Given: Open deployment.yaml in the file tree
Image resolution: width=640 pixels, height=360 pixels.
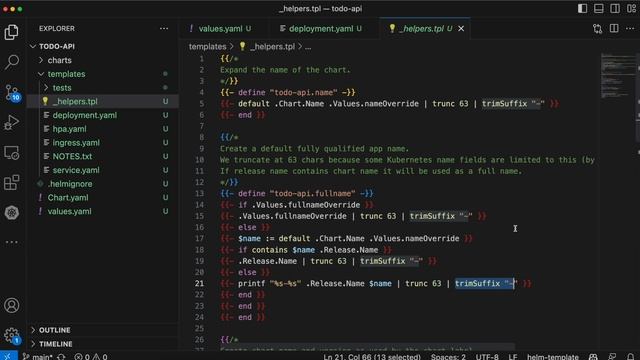Looking at the screenshot, I should coord(103,115).
